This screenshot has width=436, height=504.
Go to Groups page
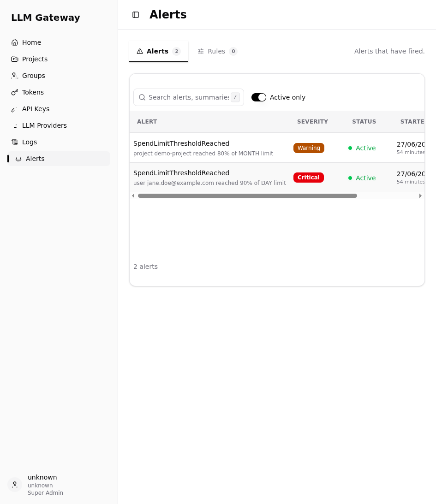[x=59, y=76]
